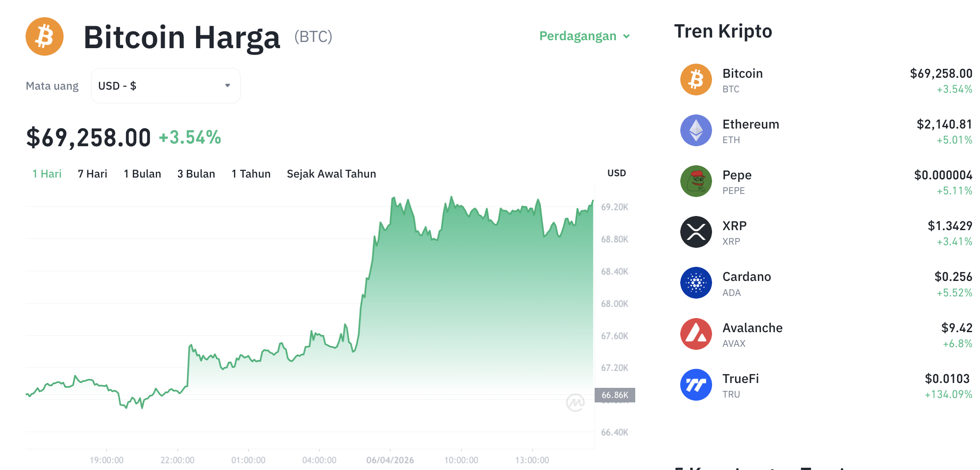The height and width of the screenshot is (470, 980).
Task: Select the Ethereum coin icon in Tren Kripto
Action: 696,130
